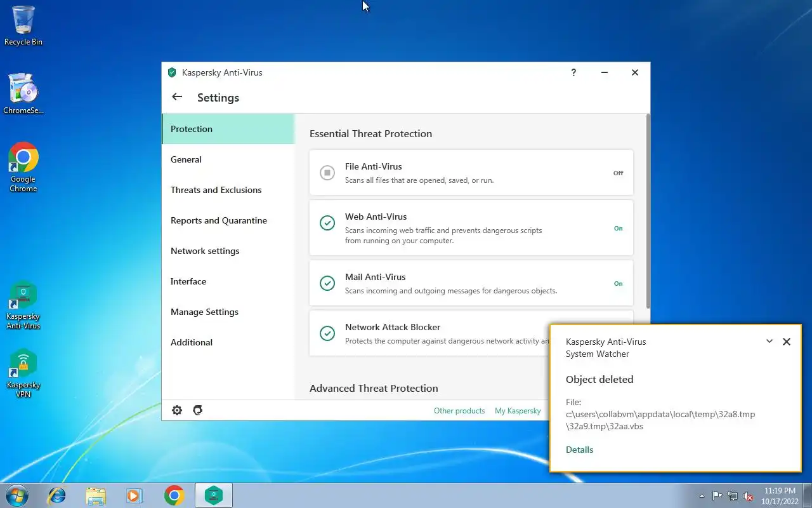The image size is (812, 508).
Task: Open help with the question mark icon
Action: tap(573, 72)
